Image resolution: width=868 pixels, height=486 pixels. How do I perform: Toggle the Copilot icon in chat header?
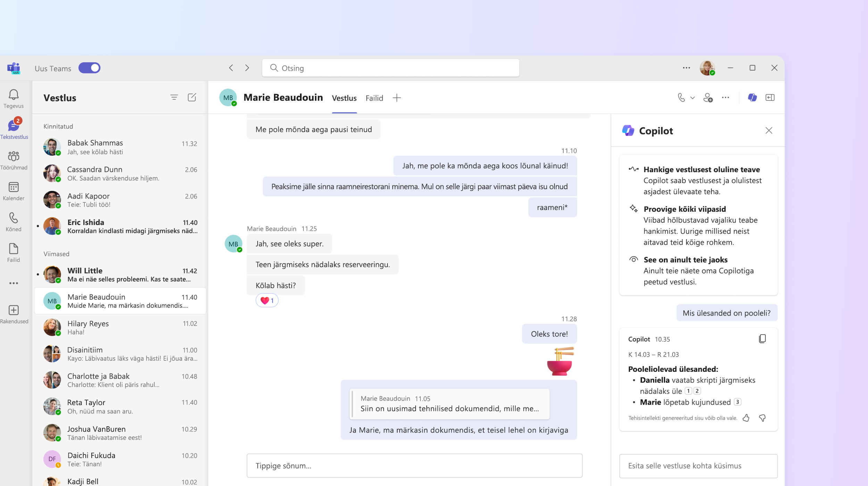tap(752, 98)
